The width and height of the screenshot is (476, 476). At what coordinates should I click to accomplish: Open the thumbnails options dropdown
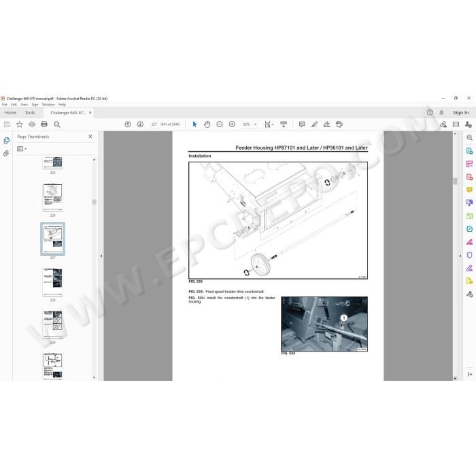click(22, 149)
